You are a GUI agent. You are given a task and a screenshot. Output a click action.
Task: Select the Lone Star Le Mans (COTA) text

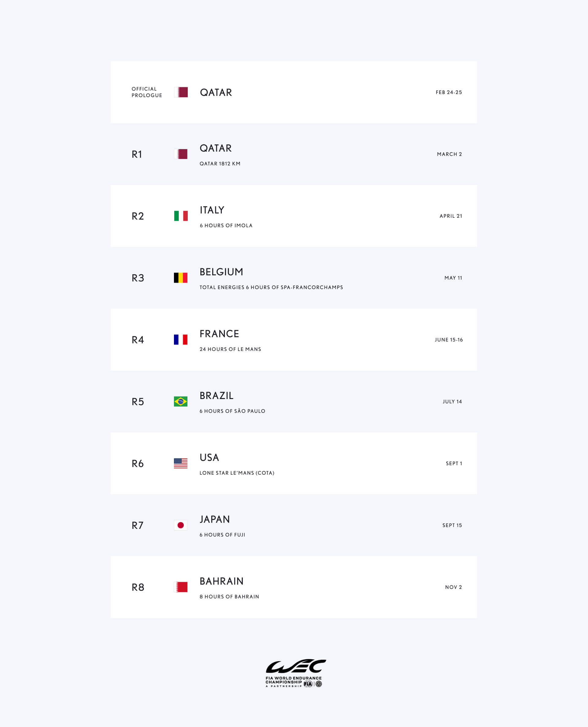tap(237, 473)
